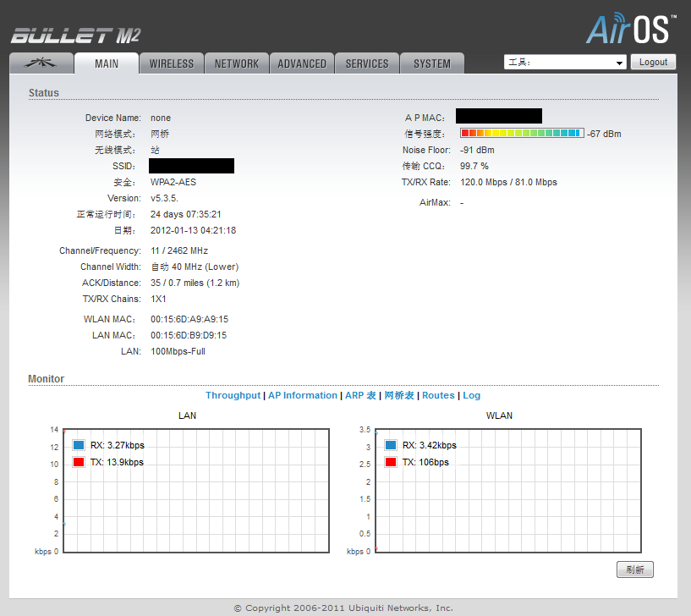Image resolution: width=691 pixels, height=616 pixels.
Task: Open the 网桥表 bridge table link
Action: pos(399,395)
